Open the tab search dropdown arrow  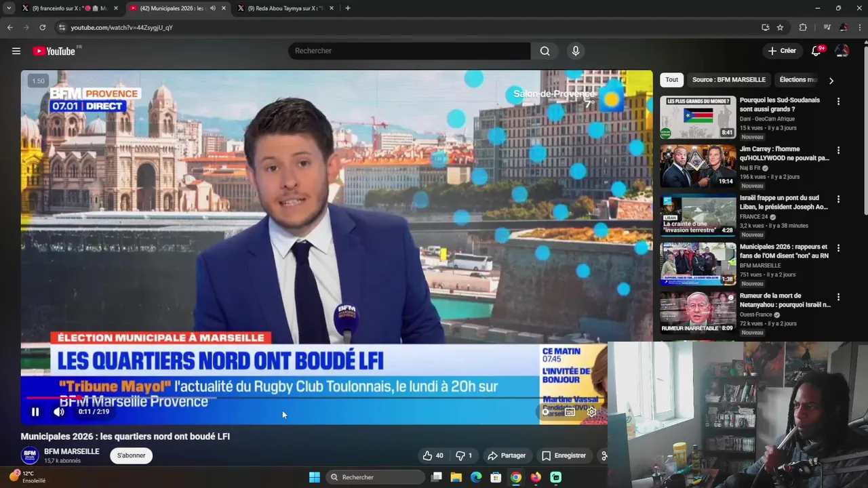(x=9, y=8)
